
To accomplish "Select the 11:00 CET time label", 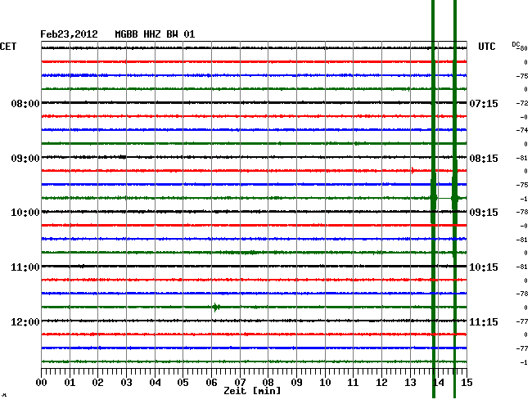I will (x=25, y=267).
